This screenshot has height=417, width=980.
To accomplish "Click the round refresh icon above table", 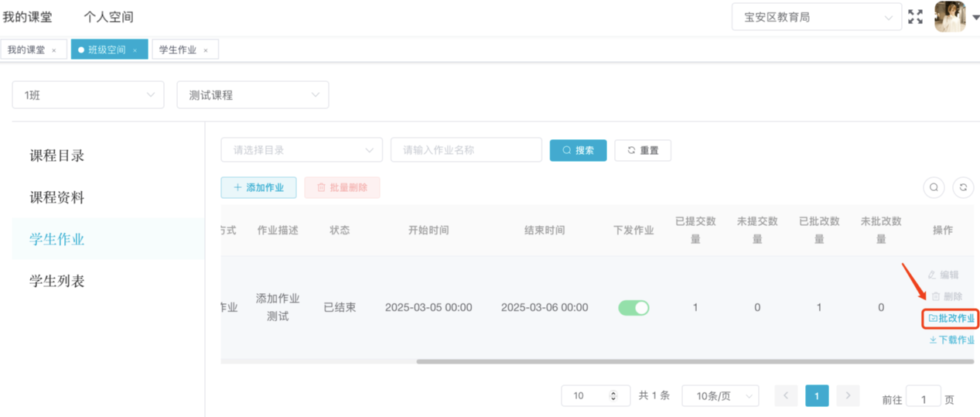I will click(x=963, y=187).
